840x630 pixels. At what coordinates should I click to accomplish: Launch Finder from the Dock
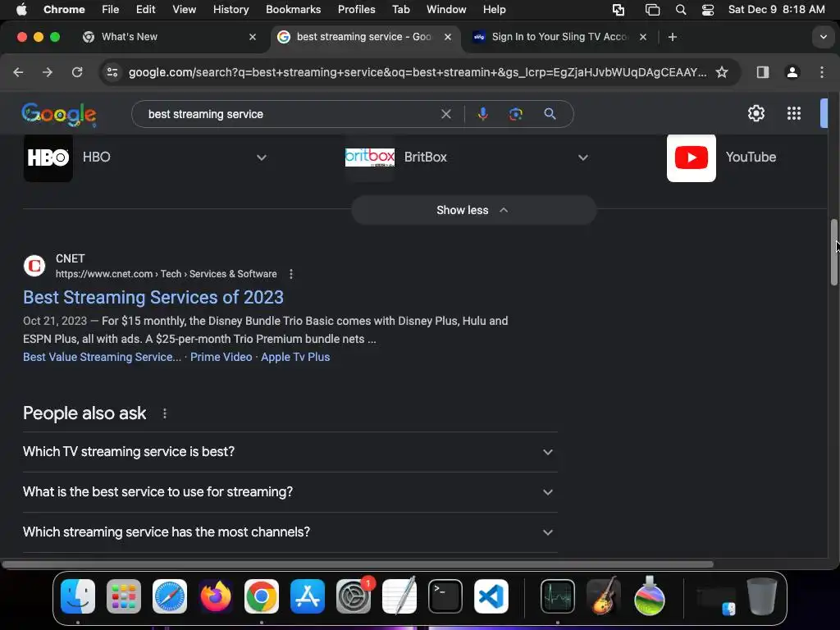tap(78, 596)
